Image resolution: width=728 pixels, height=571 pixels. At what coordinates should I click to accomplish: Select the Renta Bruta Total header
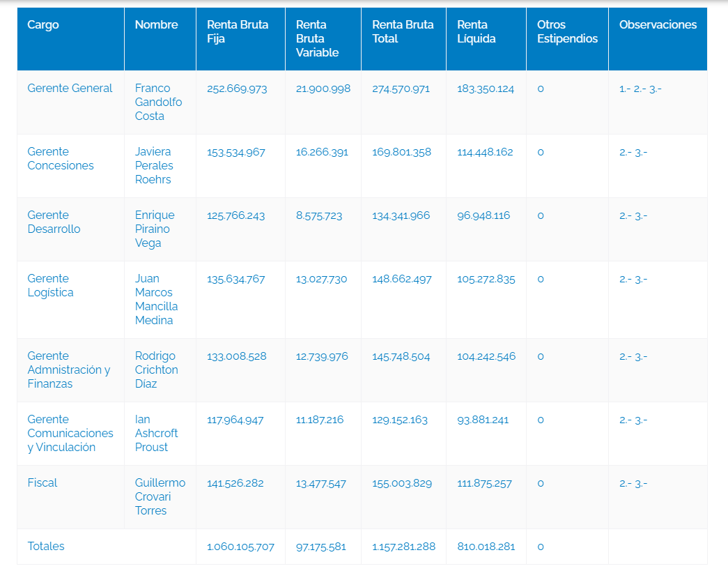(x=403, y=32)
